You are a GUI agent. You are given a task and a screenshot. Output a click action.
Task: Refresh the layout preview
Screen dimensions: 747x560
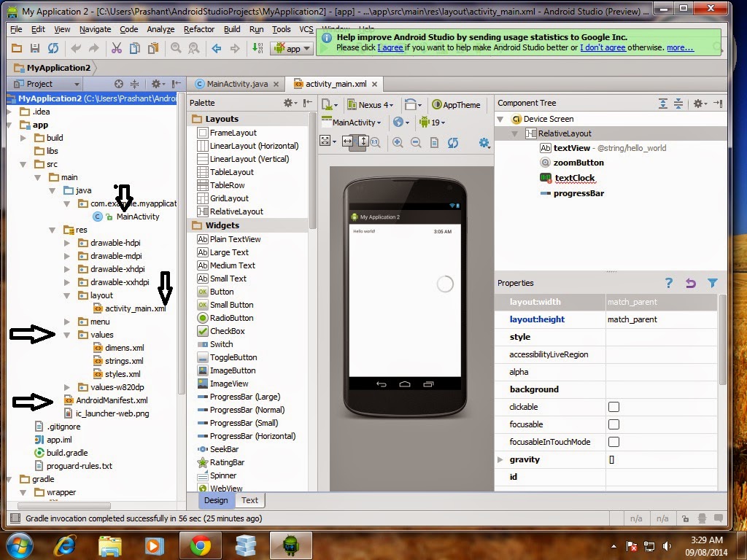[x=454, y=142]
